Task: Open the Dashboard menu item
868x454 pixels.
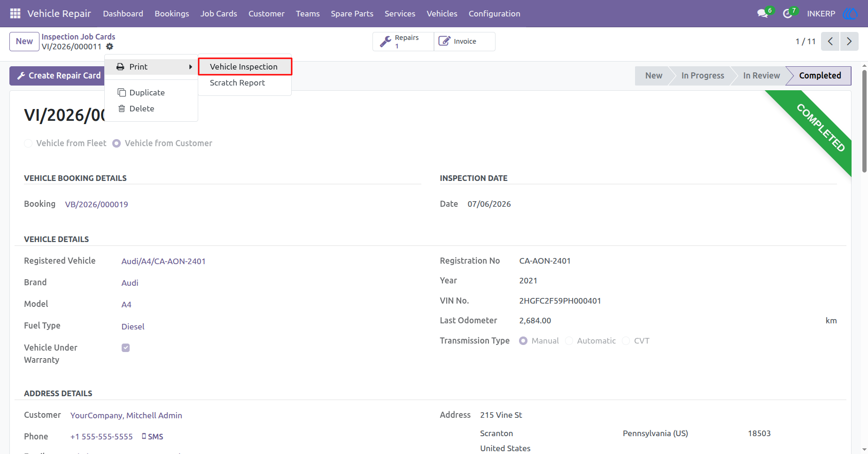Action: 123,14
